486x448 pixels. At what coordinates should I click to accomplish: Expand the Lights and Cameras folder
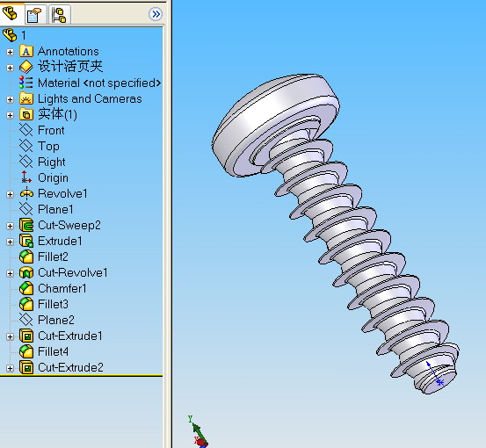point(10,99)
